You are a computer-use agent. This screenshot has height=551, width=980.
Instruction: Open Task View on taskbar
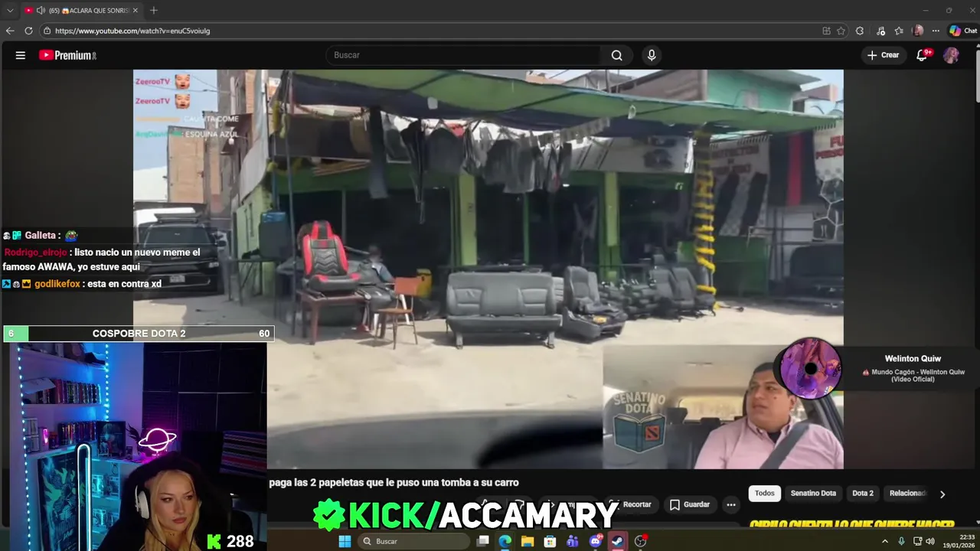483,541
